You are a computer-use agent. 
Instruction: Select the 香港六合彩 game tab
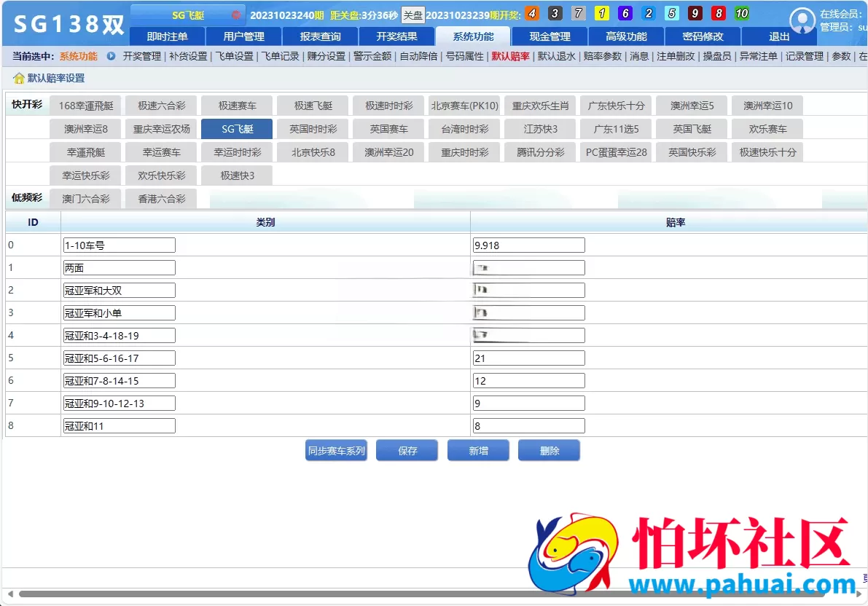point(162,199)
